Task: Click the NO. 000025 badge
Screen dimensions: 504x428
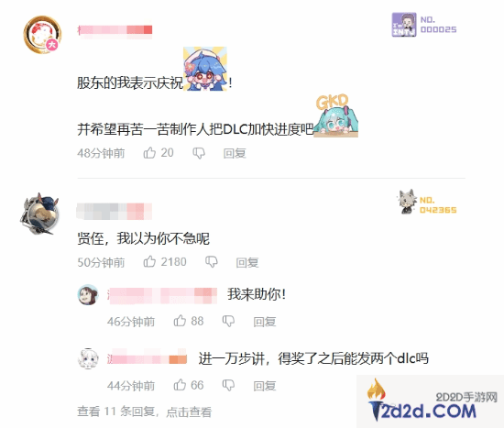Action: tap(424, 25)
